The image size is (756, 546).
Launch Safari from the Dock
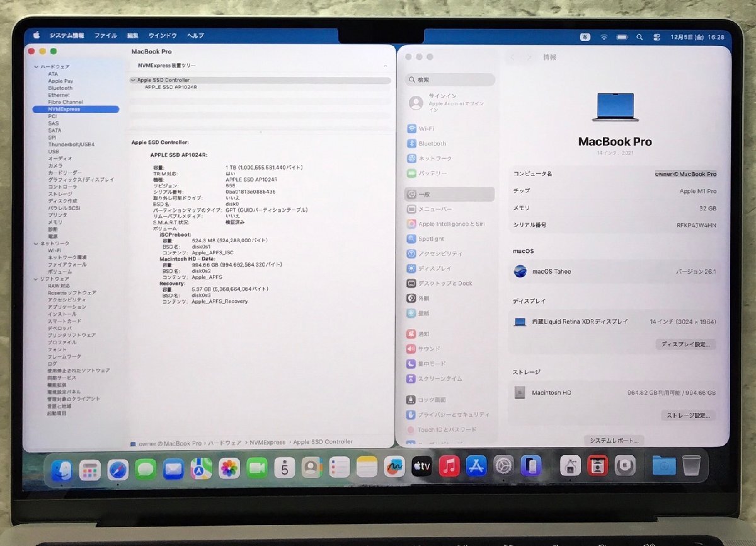(x=118, y=468)
